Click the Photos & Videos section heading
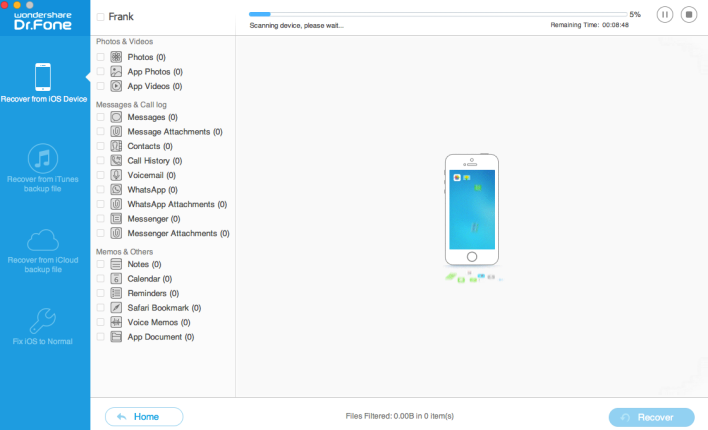Image resolution: width=708 pixels, height=430 pixels. click(x=124, y=42)
